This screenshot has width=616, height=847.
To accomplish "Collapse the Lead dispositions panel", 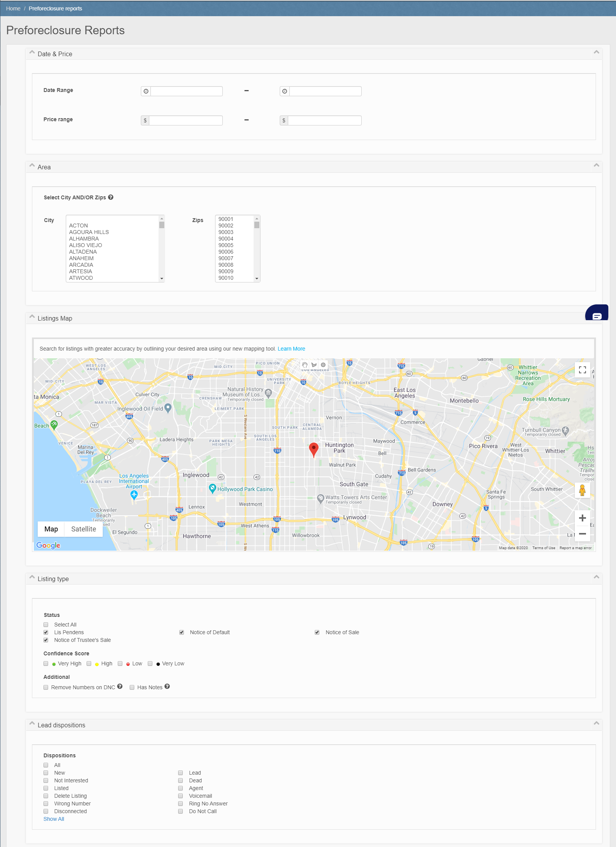I will pyautogui.click(x=596, y=723).
